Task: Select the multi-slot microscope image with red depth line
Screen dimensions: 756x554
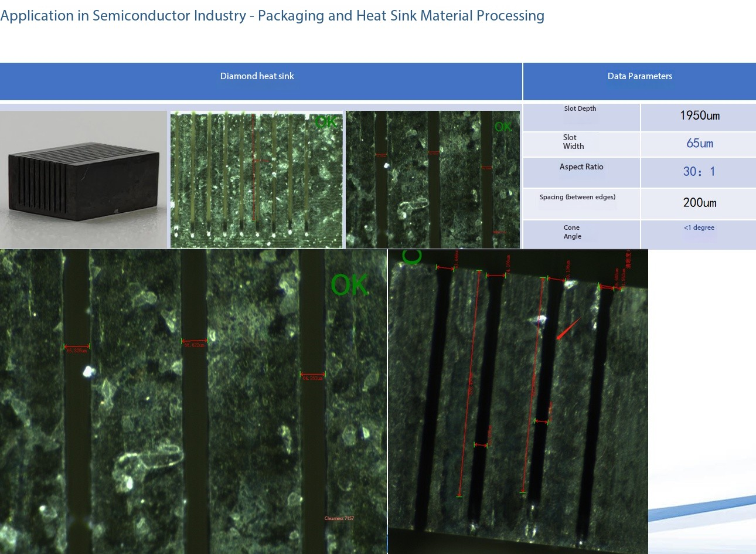Action: pos(256,179)
